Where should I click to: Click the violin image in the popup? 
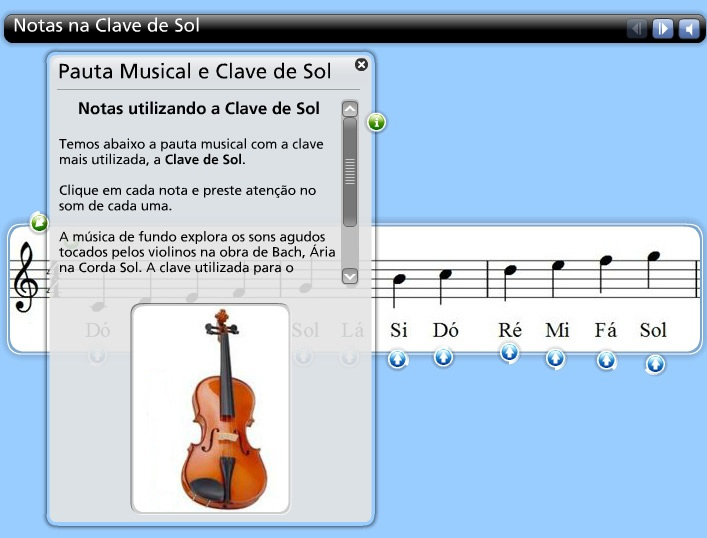[210, 408]
